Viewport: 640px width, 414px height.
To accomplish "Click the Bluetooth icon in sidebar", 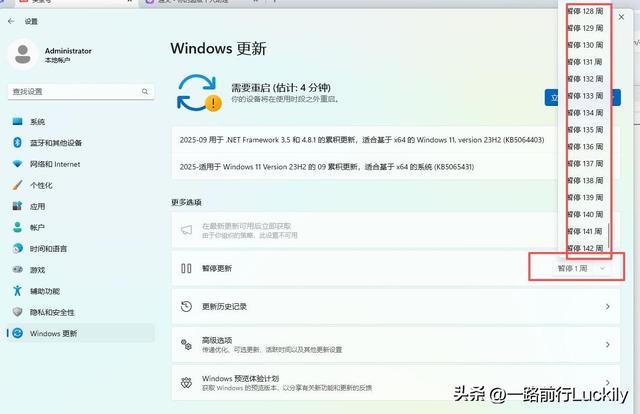I will tap(18, 142).
